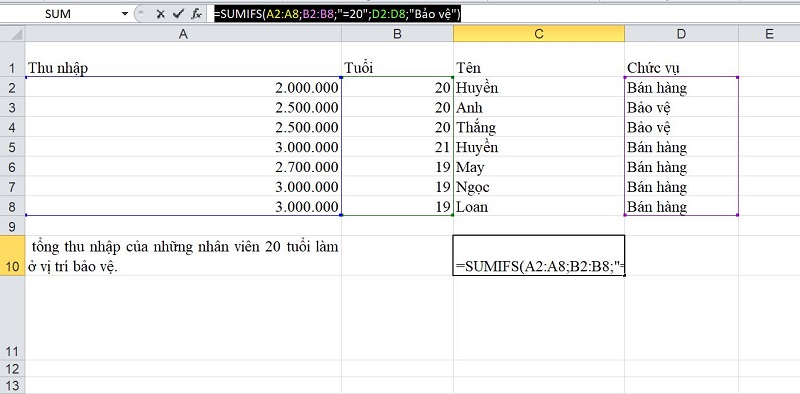The image size is (800, 394).
Task: Select row 2 header
Action: point(12,88)
